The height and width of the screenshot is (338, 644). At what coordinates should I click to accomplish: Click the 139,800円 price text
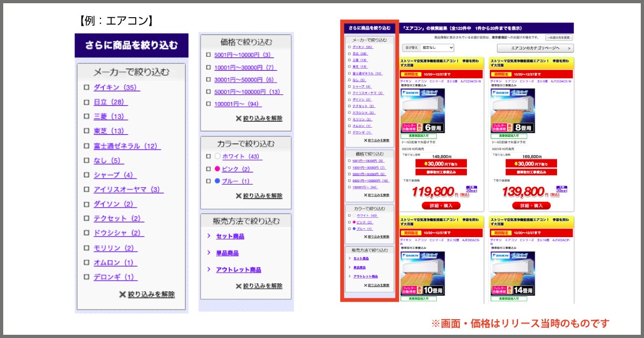[524, 192]
